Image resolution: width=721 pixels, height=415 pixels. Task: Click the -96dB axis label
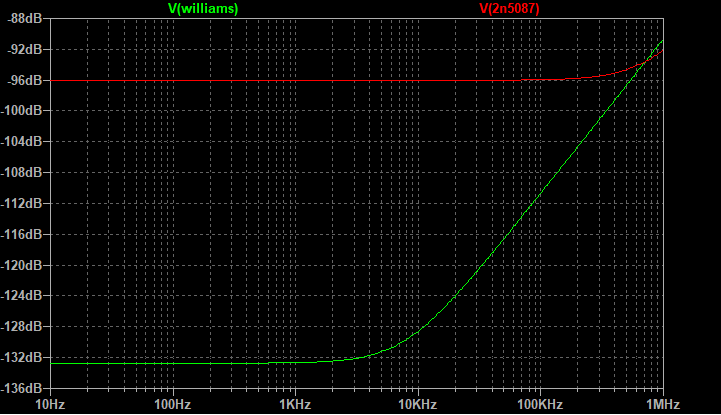click(x=25, y=80)
